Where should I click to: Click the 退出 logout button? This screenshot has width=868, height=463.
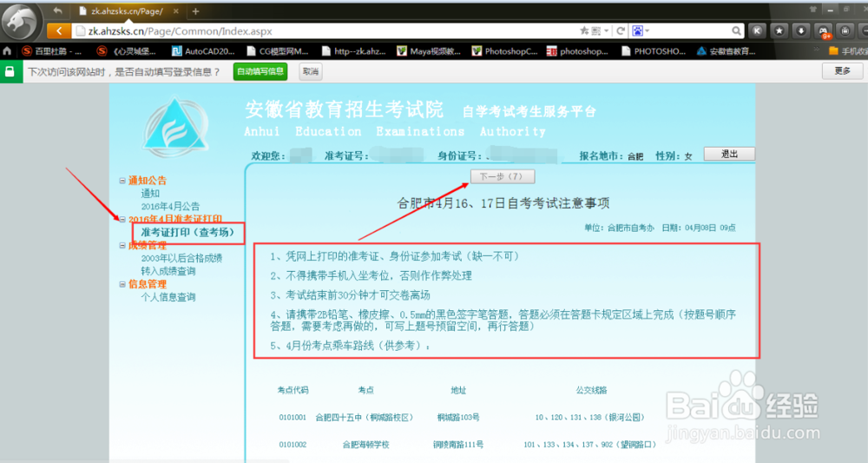729,154
